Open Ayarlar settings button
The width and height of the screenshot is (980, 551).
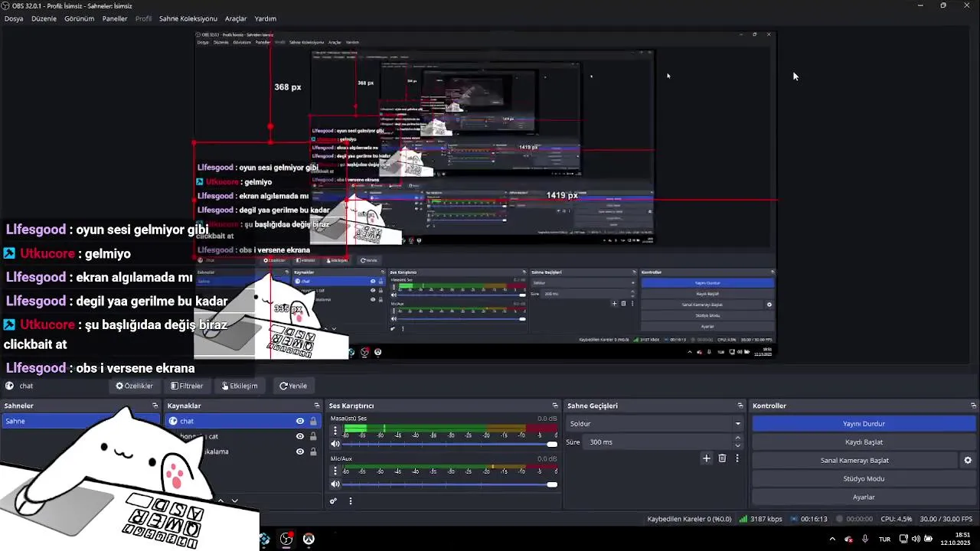(x=864, y=497)
